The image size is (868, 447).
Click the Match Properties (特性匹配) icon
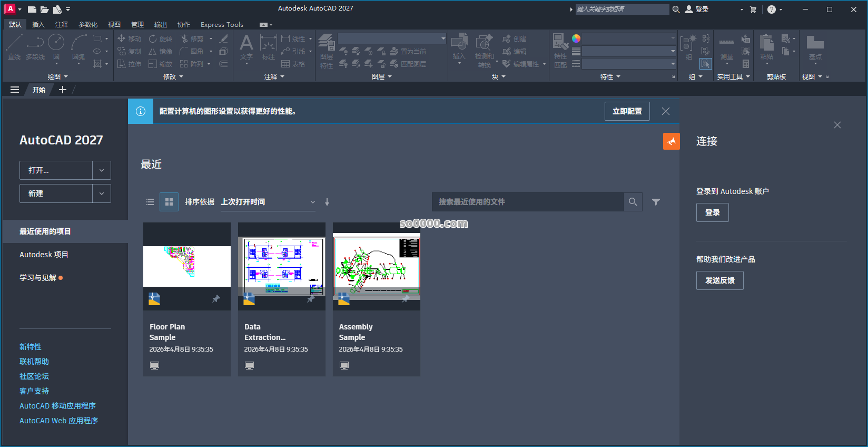(560, 50)
